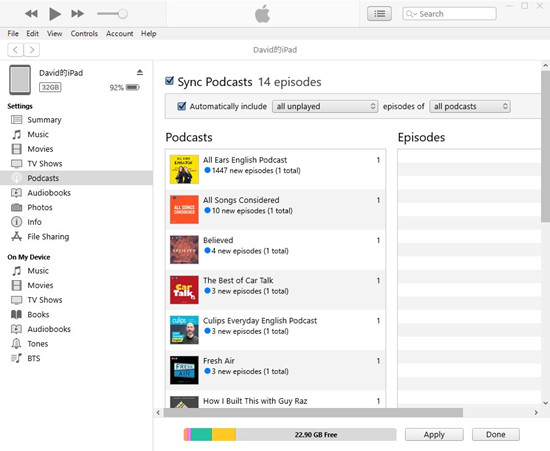The image size is (550, 451).
Task: Open the Edit menu
Action: [32, 34]
